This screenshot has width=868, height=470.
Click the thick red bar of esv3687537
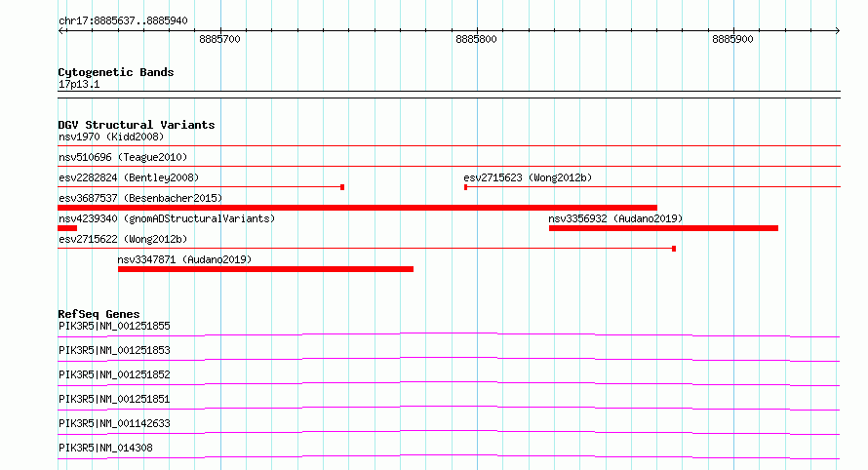pos(358,208)
